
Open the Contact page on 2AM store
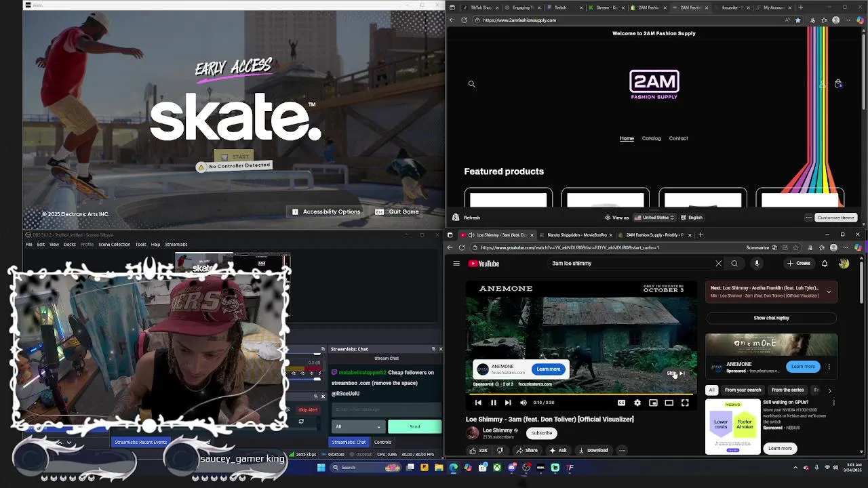point(678,138)
